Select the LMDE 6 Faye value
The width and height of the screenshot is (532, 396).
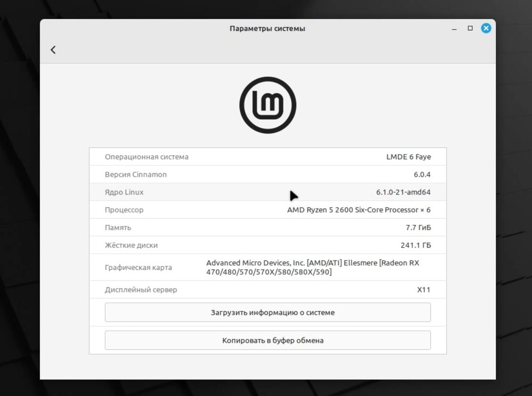coord(408,157)
